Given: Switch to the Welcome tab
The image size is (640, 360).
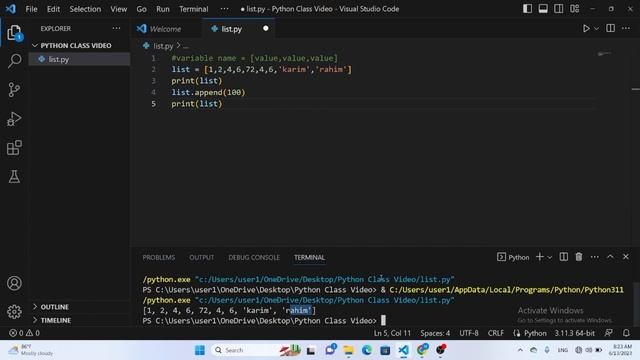Looking at the screenshot, I should pos(165,29).
